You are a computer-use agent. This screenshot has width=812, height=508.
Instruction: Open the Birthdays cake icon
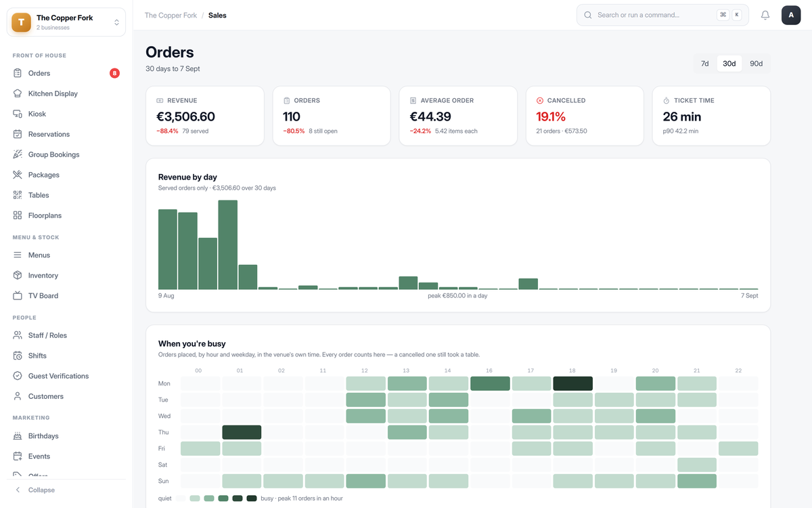tap(18, 436)
